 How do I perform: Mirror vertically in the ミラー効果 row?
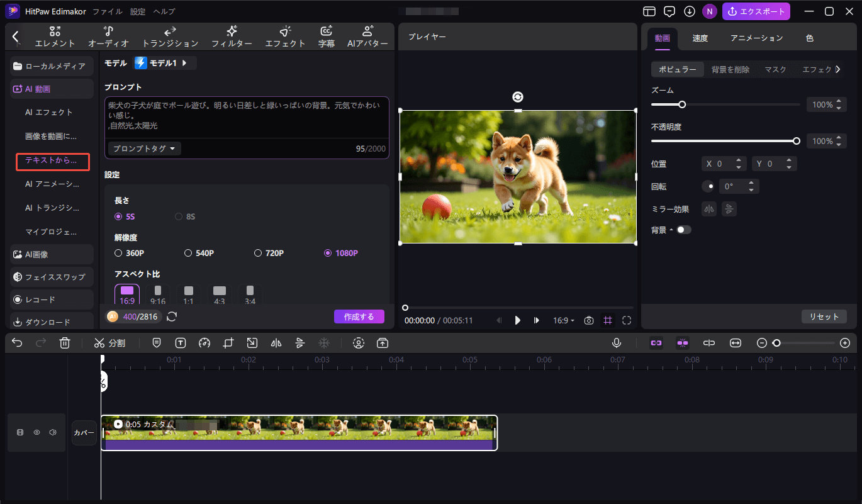[x=729, y=210]
